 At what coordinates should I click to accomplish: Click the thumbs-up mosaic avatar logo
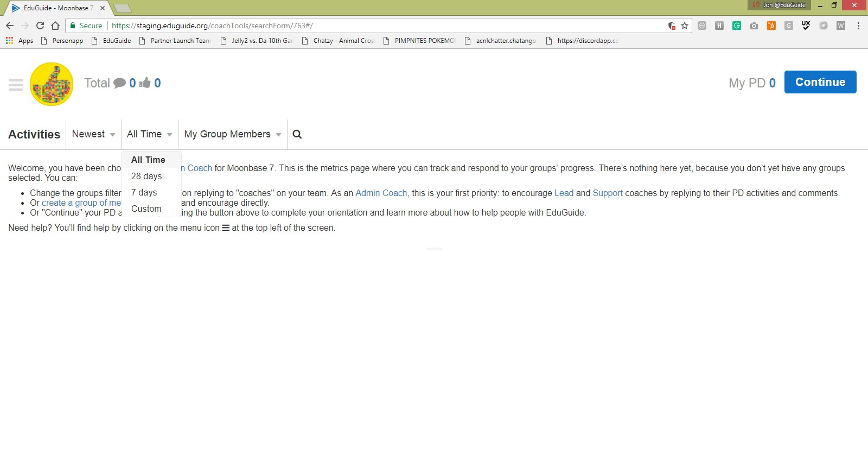[x=52, y=84]
